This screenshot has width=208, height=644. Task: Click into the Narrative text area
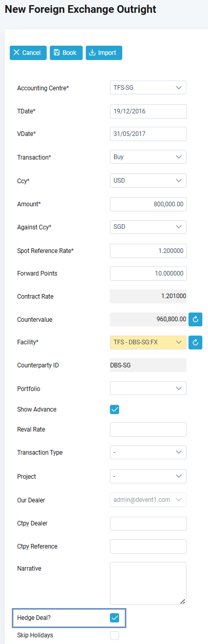pyautogui.click(x=148, y=583)
